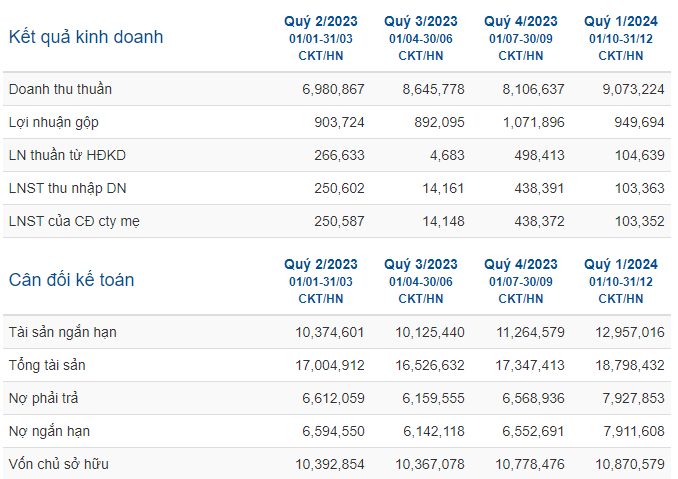Click total assets value 17,347,413
This screenshot has height=479, width=678.
coord(530,365)
